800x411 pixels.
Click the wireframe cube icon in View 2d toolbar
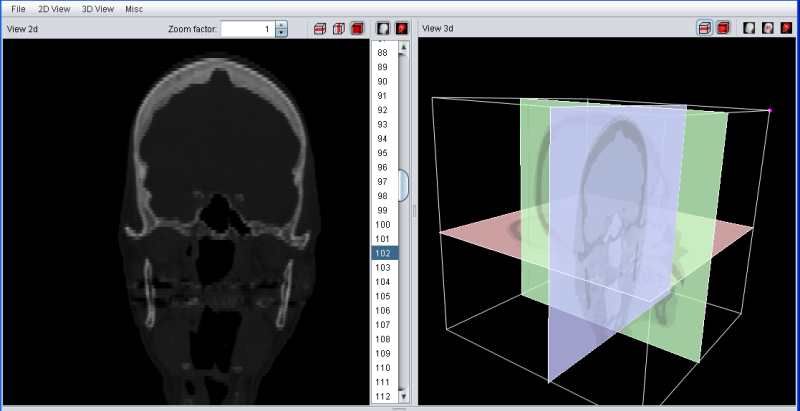[339, 29]
